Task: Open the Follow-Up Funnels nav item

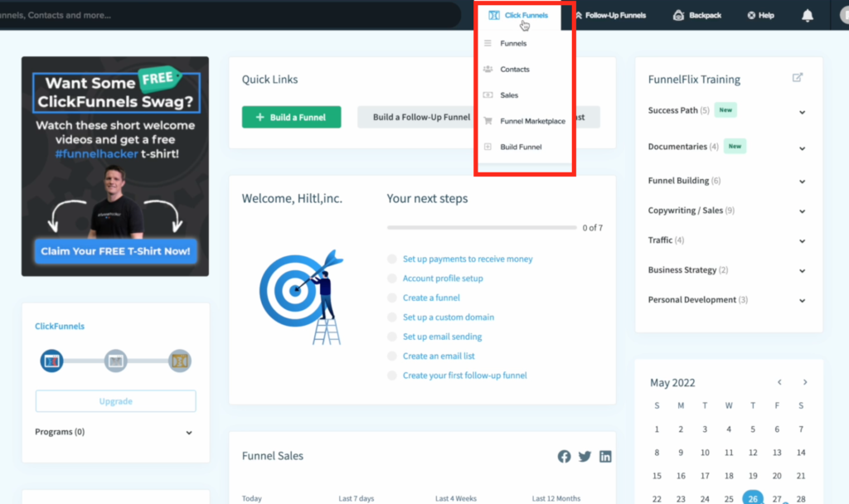Action: (x=610, y=15)
